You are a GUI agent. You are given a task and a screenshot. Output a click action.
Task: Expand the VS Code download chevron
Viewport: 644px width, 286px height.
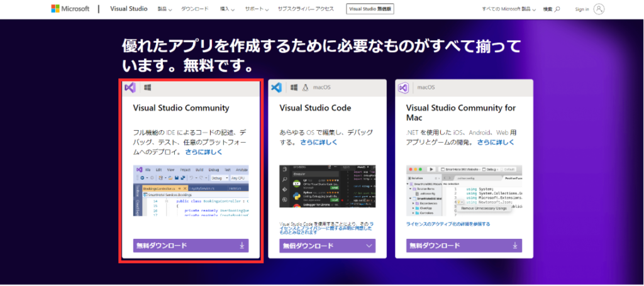369,246
